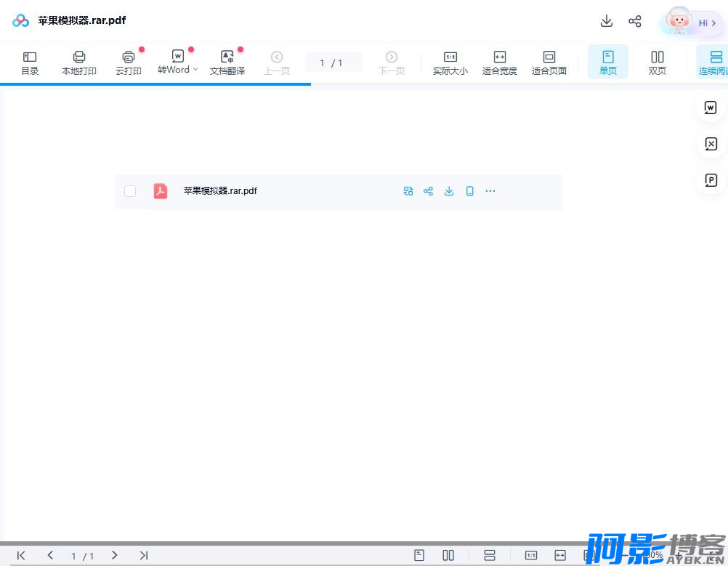Toggle the 目录 table of contents panel

pos(30,62)
